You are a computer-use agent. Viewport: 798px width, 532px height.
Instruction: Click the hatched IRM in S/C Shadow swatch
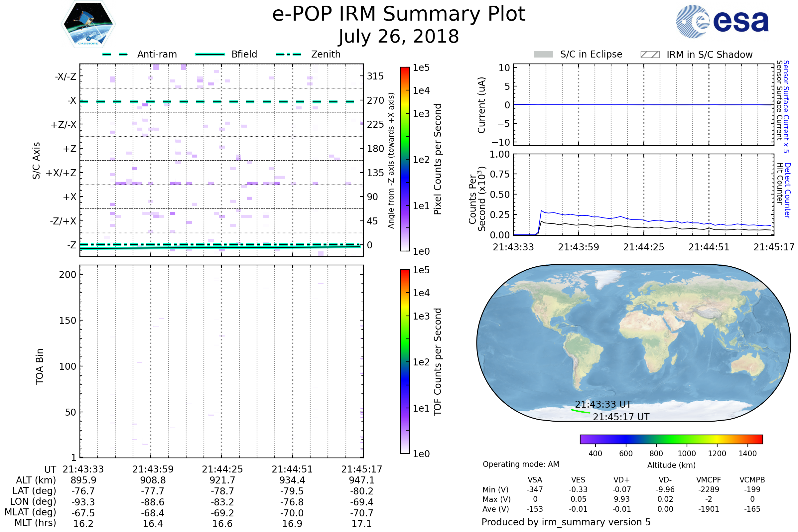pyautogui.click(x=650, y=55)
